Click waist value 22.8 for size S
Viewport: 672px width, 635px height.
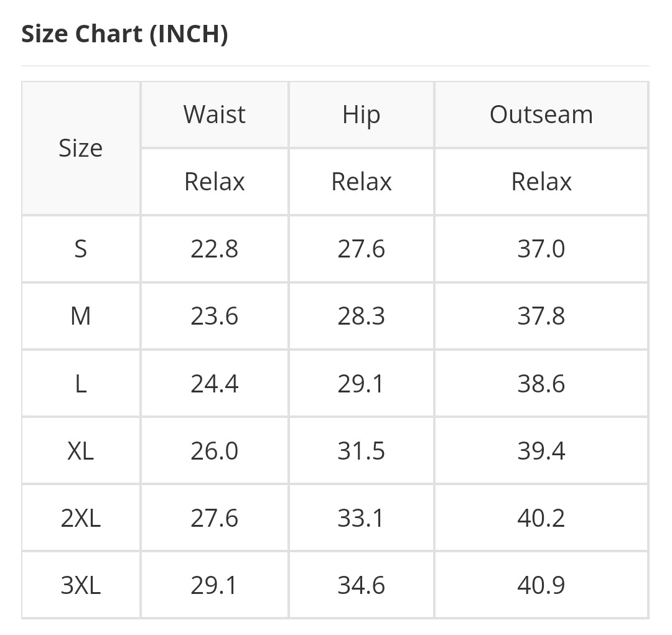(x=215, y=249)
